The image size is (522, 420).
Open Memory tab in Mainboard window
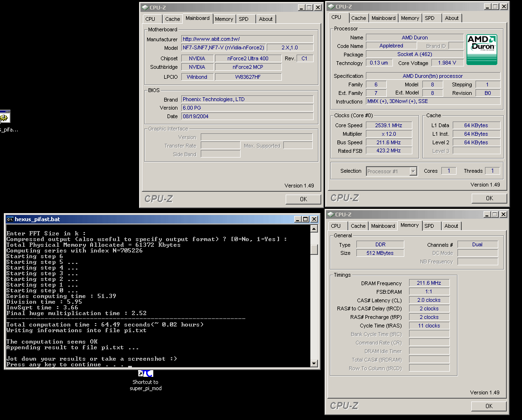(224, 19)
